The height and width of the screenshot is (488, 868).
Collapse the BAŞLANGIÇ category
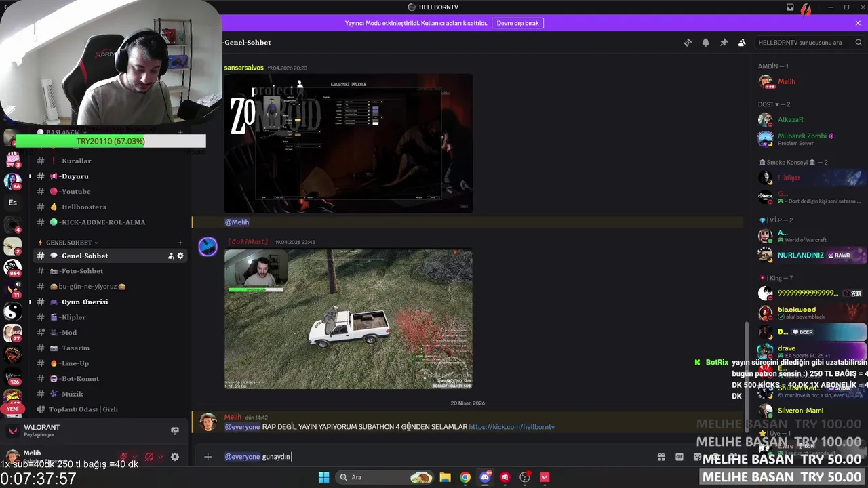pos(62,132)
